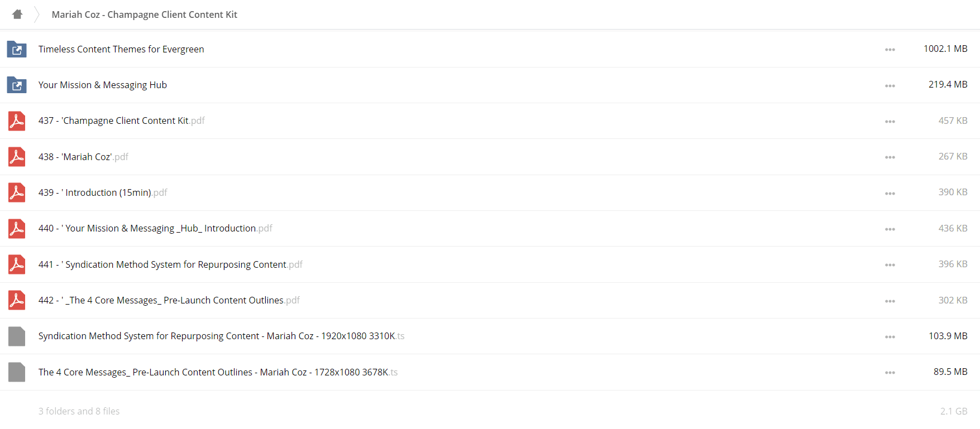Click PDF icon for 437 Champagne Client Content Kit
This screenshot has height=429, width=980.
(17, 121)
